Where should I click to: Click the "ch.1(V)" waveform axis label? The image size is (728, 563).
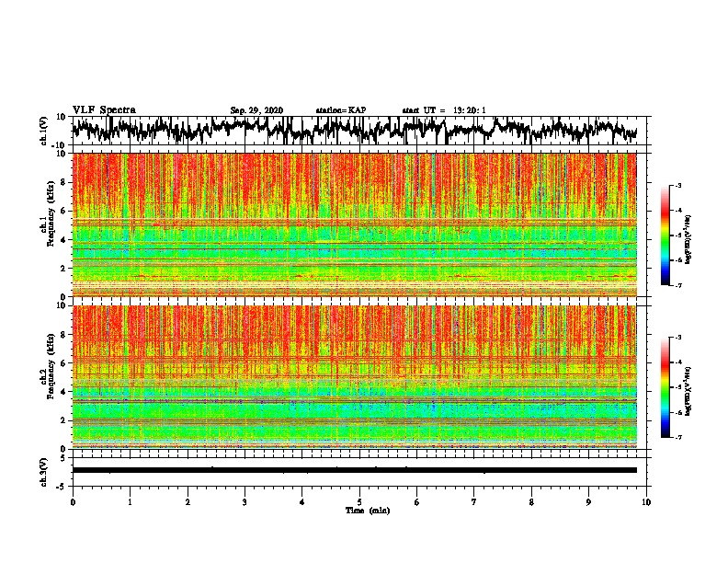coord(44,131)
